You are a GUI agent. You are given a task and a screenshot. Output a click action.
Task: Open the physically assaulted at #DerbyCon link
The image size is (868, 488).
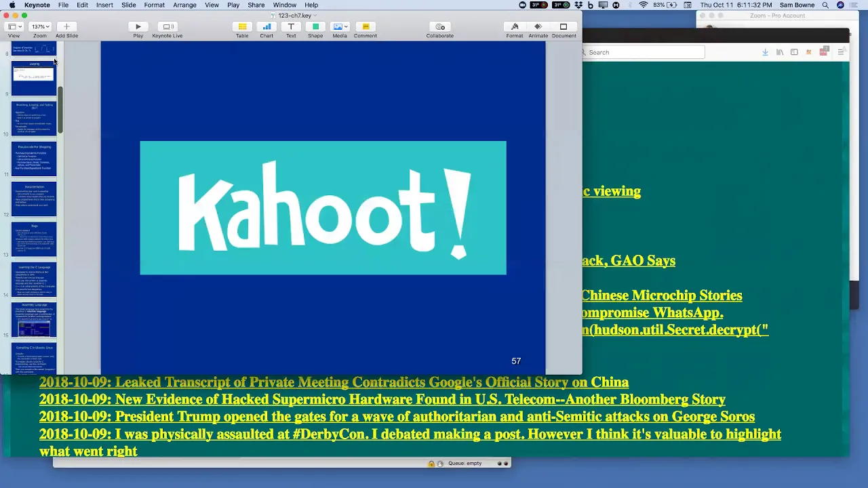click(x=410, y=443)
